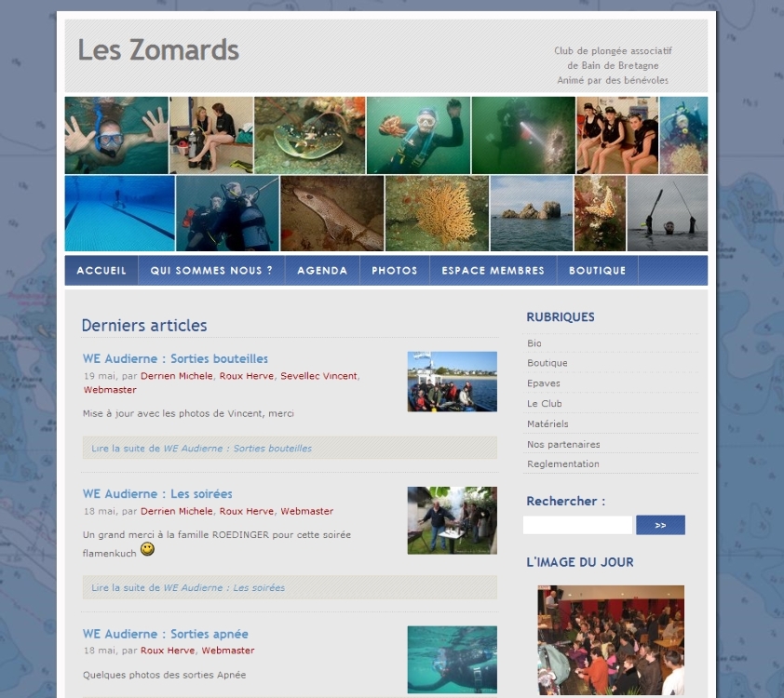The height and width of the screenshot is (698, 784).
Task: Click the Lire la suite Les soirées link
Action: point(188,587)
